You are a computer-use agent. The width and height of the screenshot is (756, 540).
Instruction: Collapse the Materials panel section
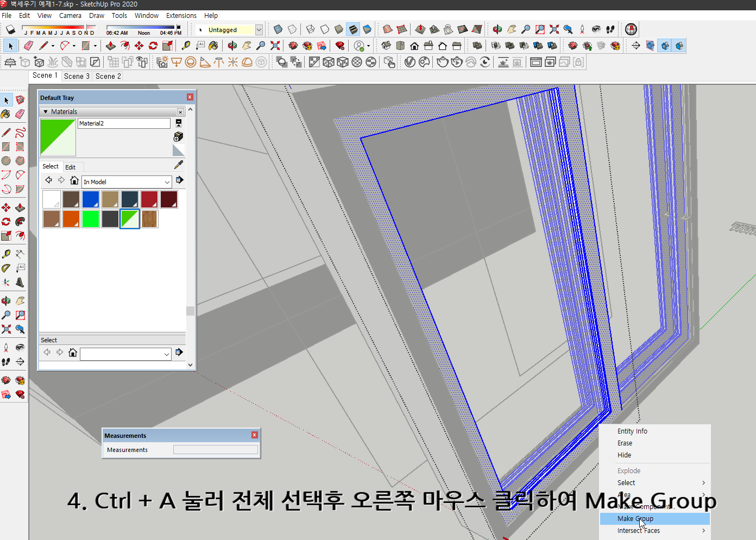45,111
